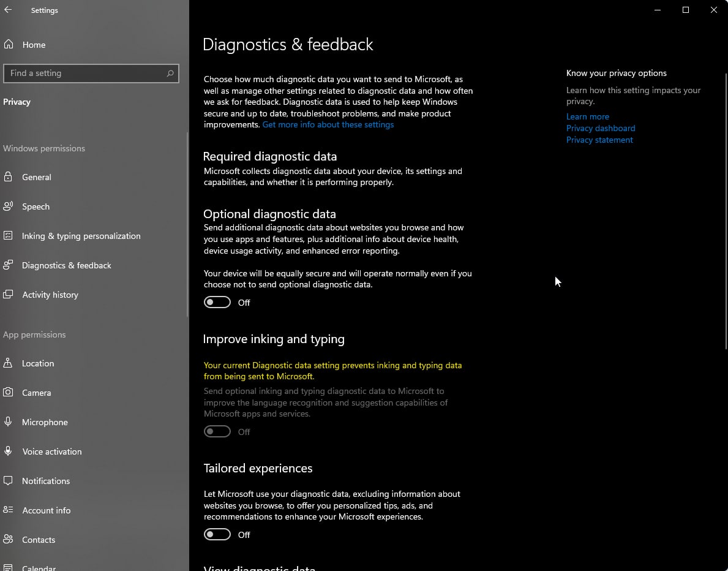
Task: Click the Location person icon
Action: (8, 363)
